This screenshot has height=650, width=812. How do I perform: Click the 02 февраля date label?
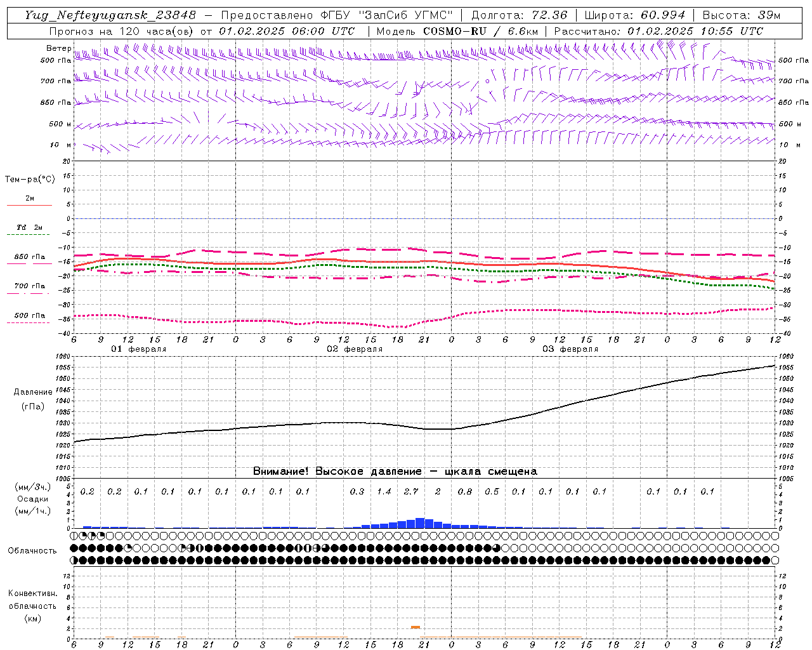pos(355,349)
